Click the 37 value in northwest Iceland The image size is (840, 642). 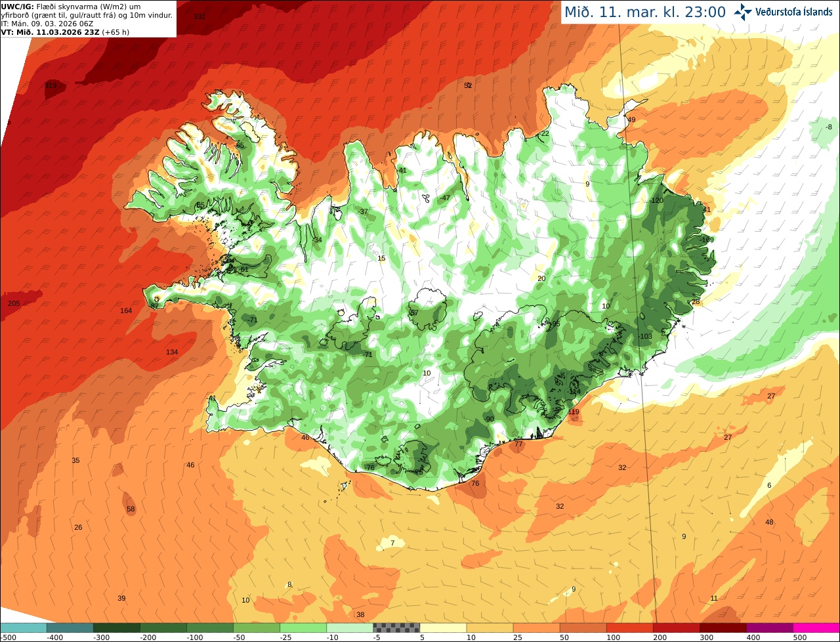(x=364, y=211)
